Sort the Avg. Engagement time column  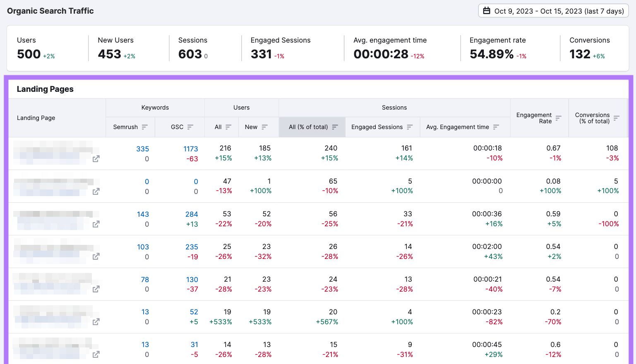[496, 127]
